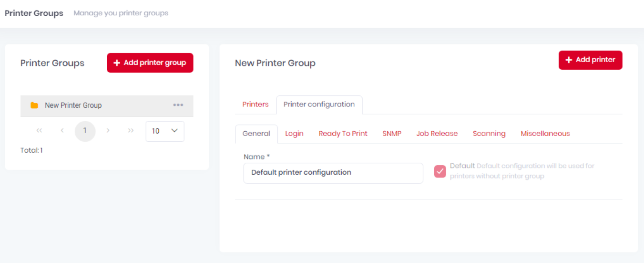
Task: Switch to the Printers tab
Action: point(256,105)
